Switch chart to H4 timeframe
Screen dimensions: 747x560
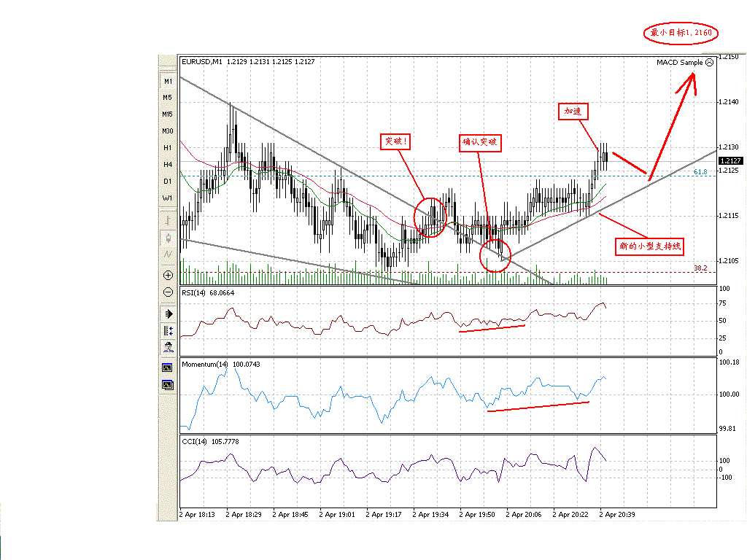point(168,165)
